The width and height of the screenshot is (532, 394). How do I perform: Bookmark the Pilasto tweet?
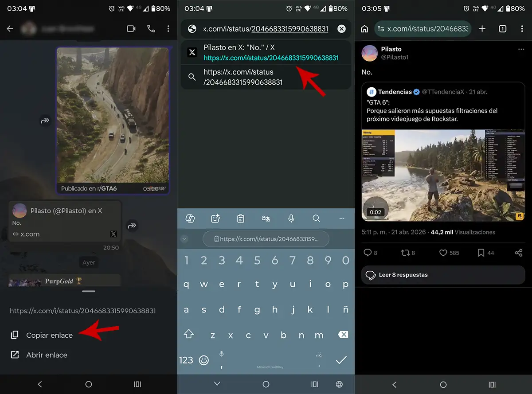point(481,253)
